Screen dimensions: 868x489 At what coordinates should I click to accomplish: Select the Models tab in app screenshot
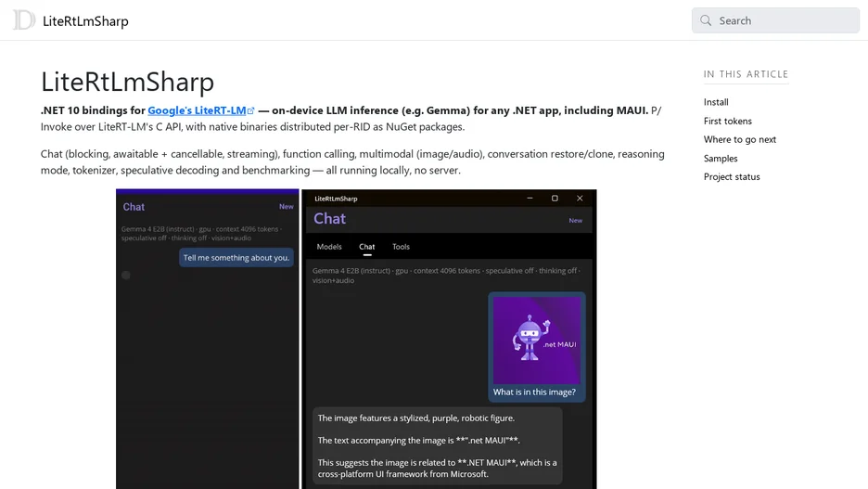(329, 247)
